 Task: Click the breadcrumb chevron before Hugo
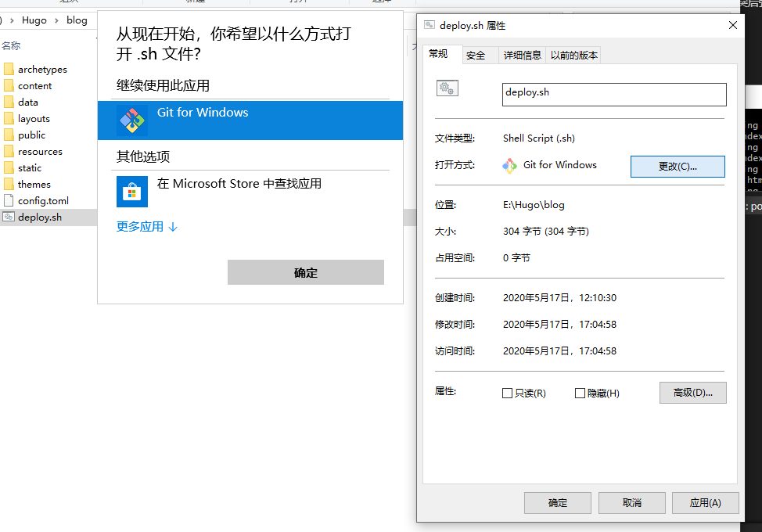point(12,20)
